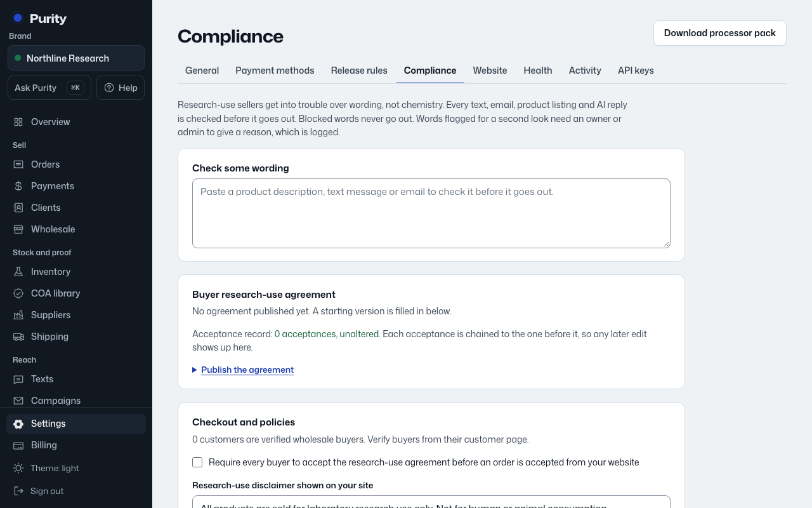Open Billing page label
Screen dimensions: 812x508
[44, 445]
